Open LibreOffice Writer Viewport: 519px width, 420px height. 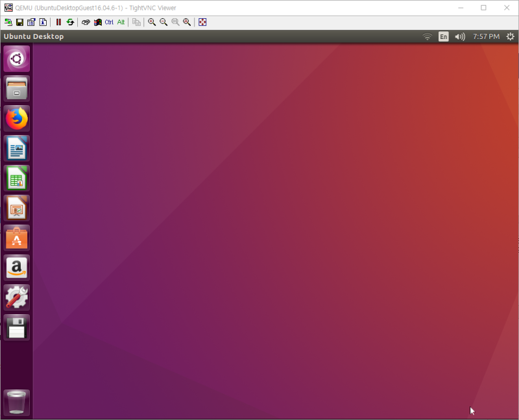point(16,148)
